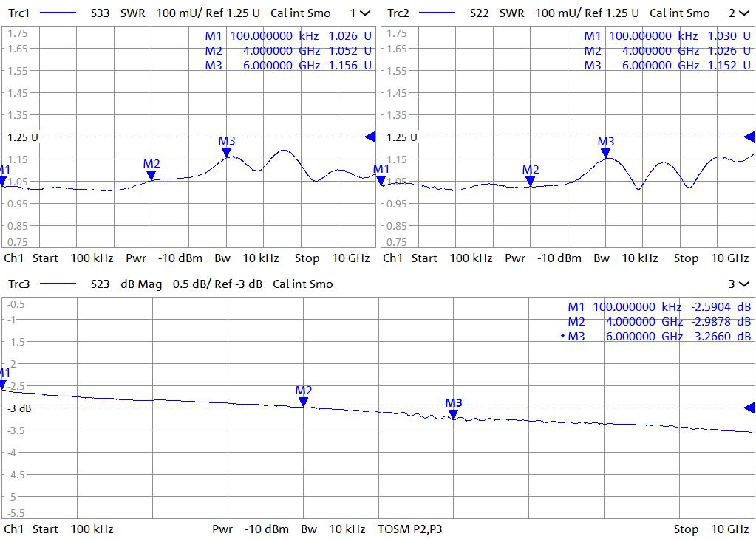
Task: Click the Trc3 trace label
Action: [18, 284]
